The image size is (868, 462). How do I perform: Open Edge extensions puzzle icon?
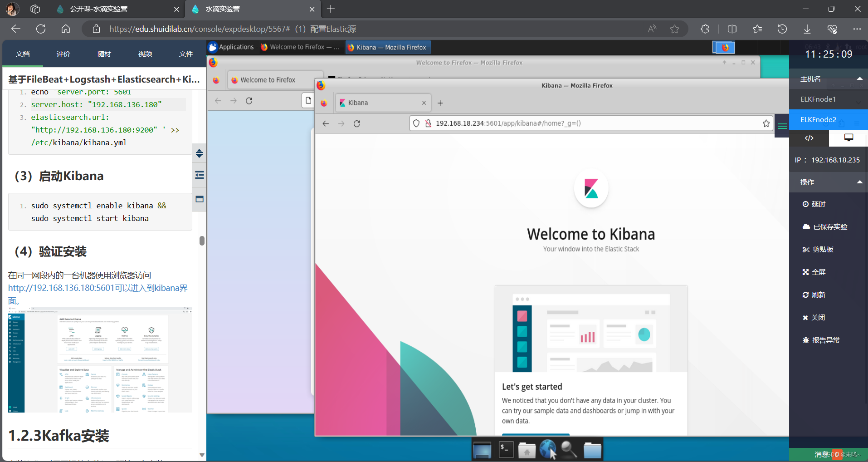click(x=705, y=29)
